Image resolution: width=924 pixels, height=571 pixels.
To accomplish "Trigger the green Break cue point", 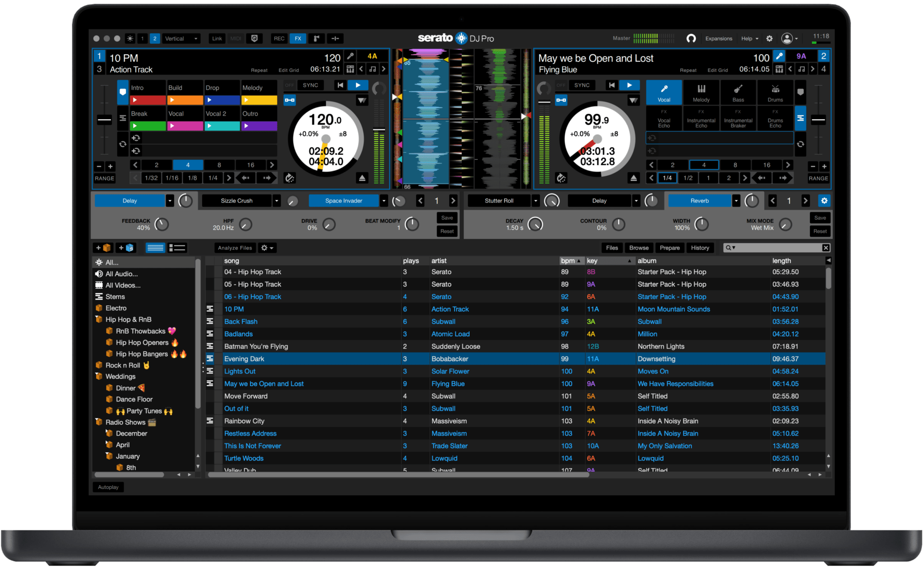I will 148,126.
